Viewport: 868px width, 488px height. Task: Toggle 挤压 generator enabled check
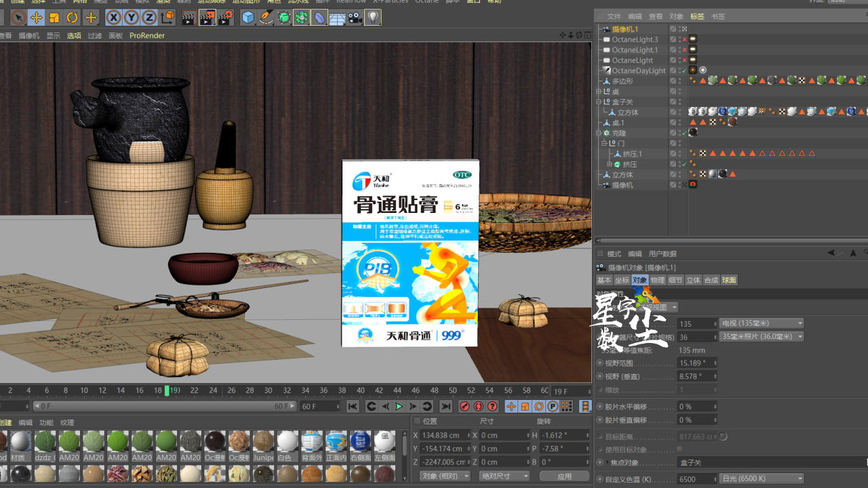pyautogui.click(x=685, y=164)
